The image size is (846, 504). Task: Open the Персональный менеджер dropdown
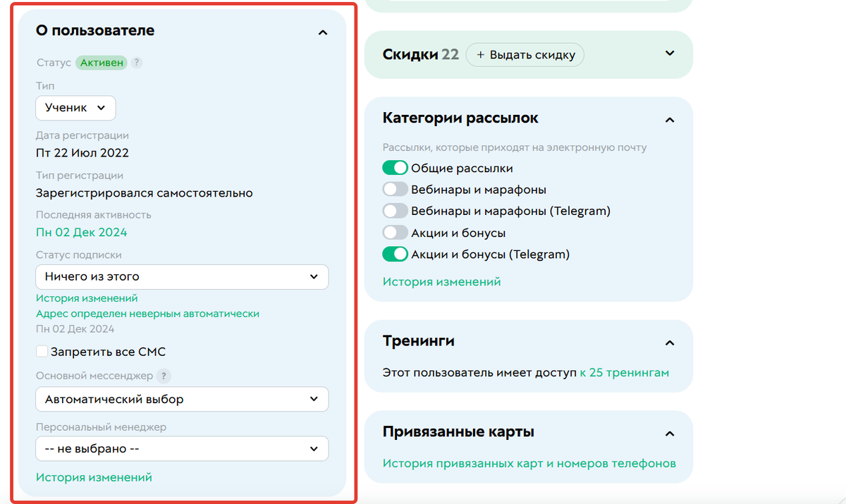pyautogui.click(x=182, y=448)
